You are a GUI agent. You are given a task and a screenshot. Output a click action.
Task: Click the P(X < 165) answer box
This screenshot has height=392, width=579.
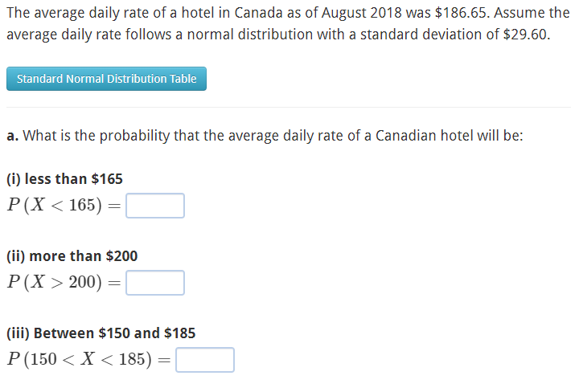(155, 206)
